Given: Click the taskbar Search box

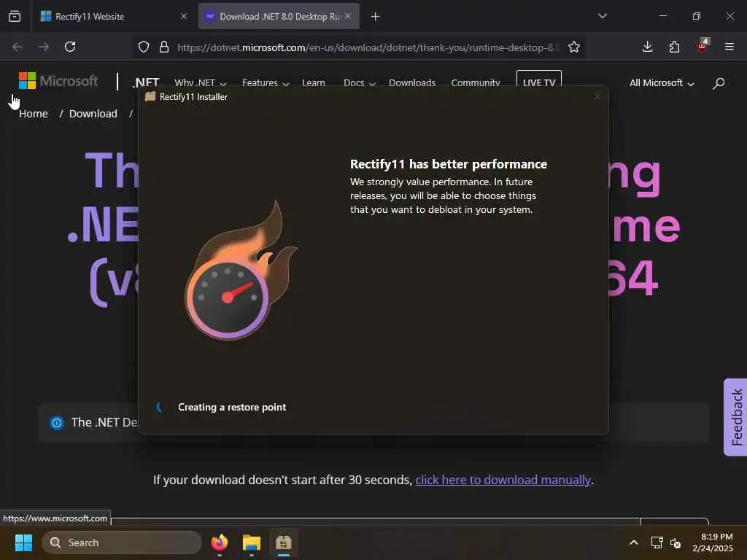Looking at the screenshot, I should point(122,542).
